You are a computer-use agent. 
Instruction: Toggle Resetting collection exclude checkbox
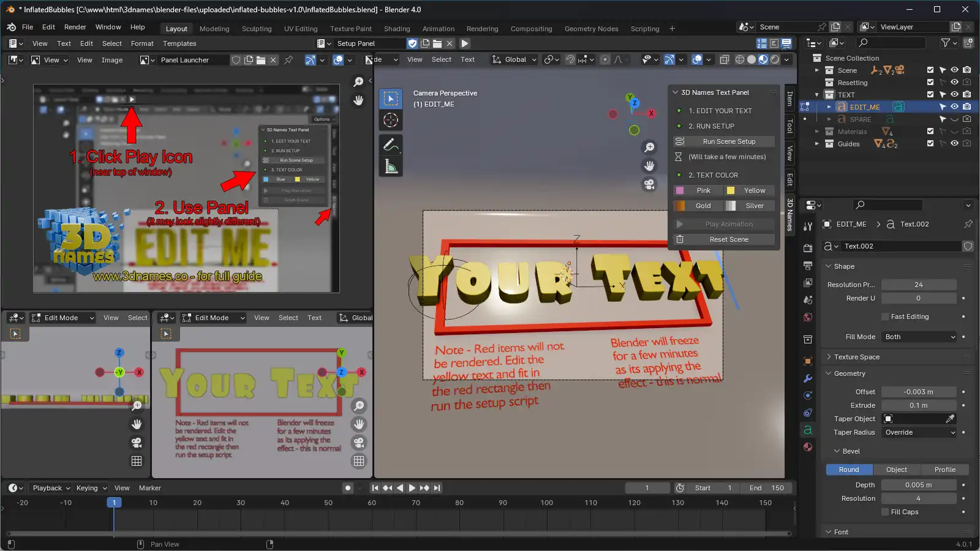pyautogui.click(x=930, y=82)
